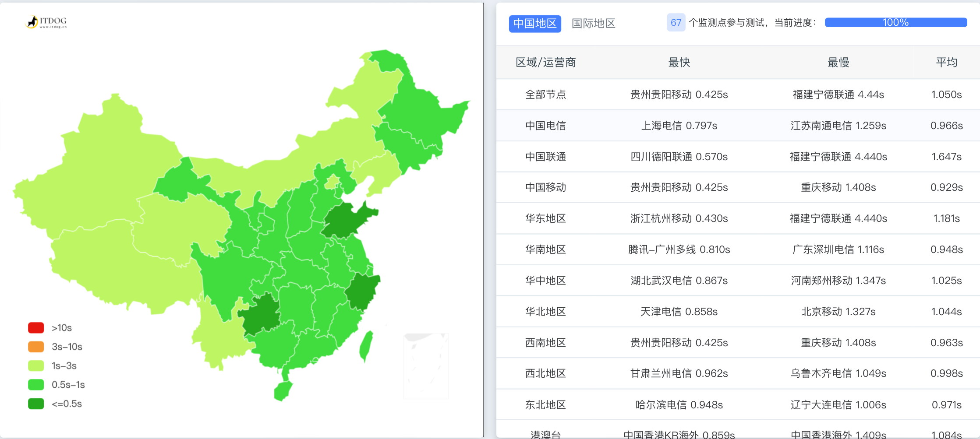980x439 pixels.
Task: Select the 中国电信 row
Action: [545, 126]
